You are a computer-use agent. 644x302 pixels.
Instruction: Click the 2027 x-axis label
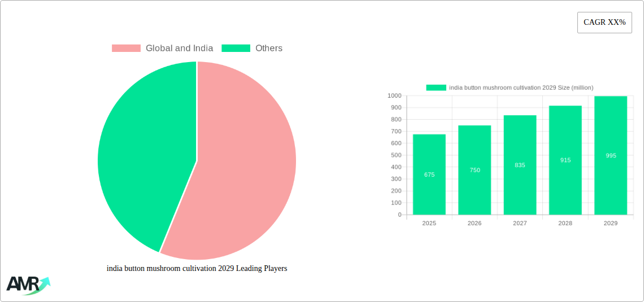click(520, 224)
